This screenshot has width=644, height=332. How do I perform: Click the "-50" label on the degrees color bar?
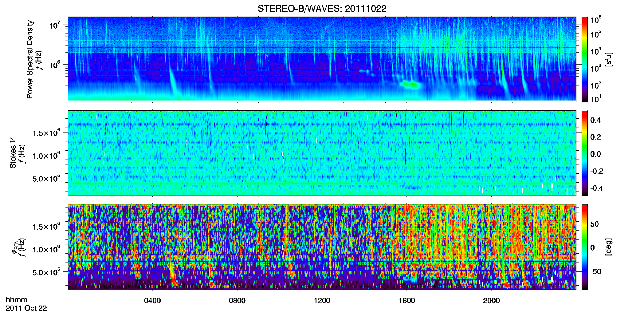click(596, 272)
